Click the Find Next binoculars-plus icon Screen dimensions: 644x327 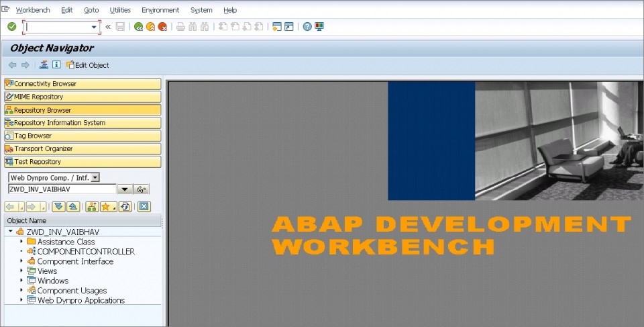[205, 27]
